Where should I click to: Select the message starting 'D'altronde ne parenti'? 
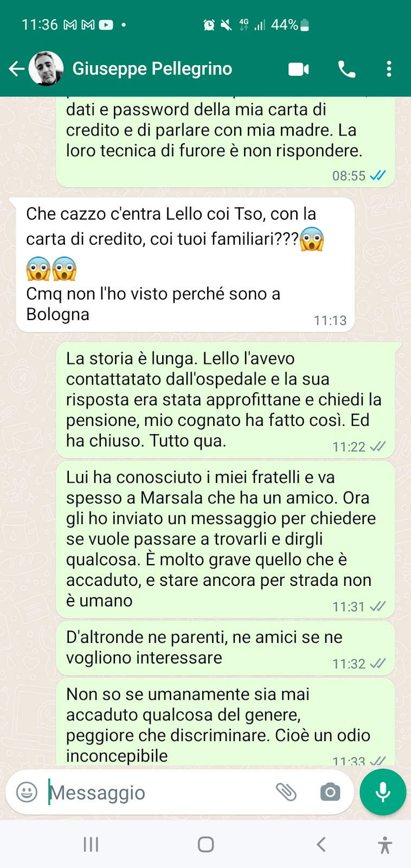(226, 648)
